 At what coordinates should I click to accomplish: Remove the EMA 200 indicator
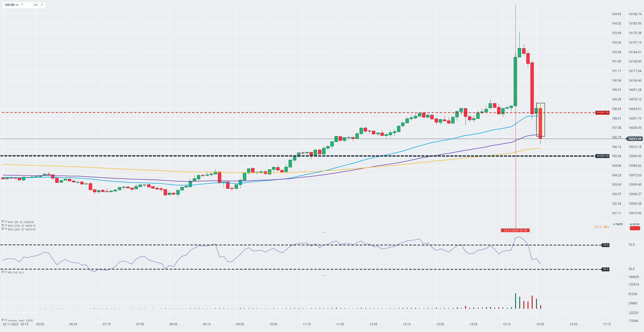pyautogui.click(x=6, y=229)
